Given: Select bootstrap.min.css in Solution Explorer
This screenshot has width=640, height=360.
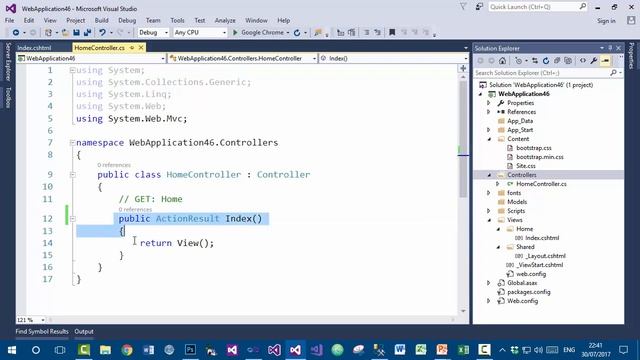Looking at the screenshot, I should pos(540,157).
